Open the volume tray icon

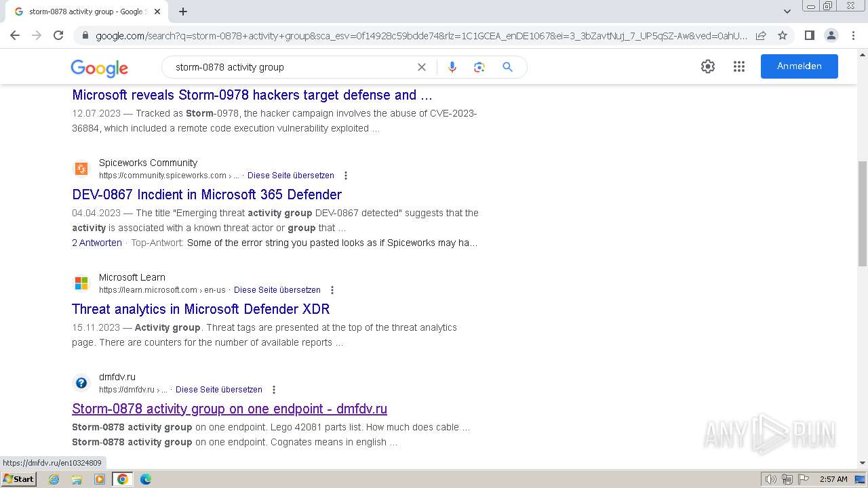point(771,479)
